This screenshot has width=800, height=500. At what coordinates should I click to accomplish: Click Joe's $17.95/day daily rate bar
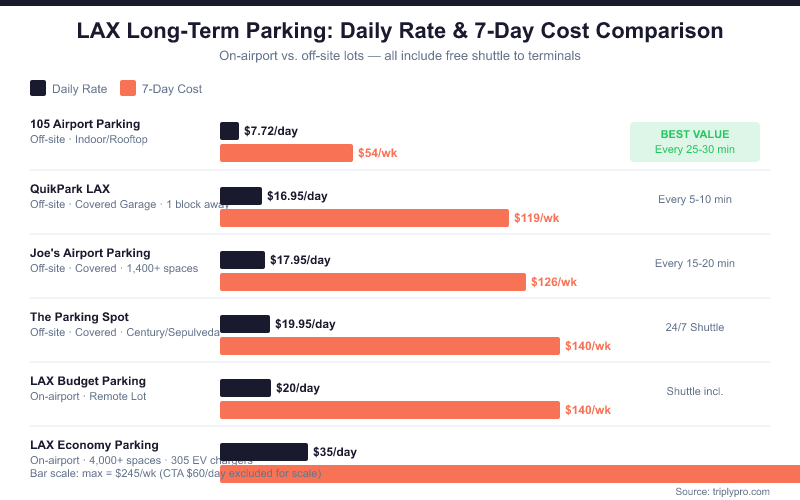coord(242,260)
